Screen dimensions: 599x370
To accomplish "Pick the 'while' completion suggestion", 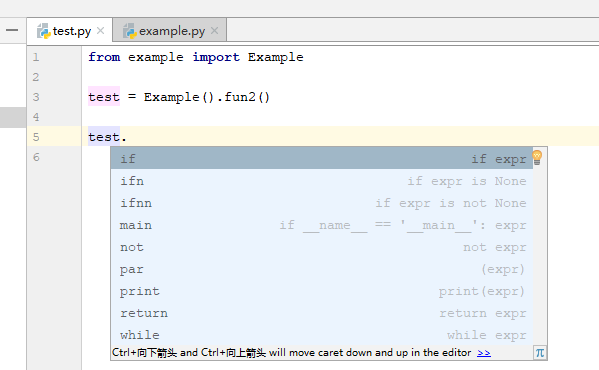I will [x=322, y=335].
